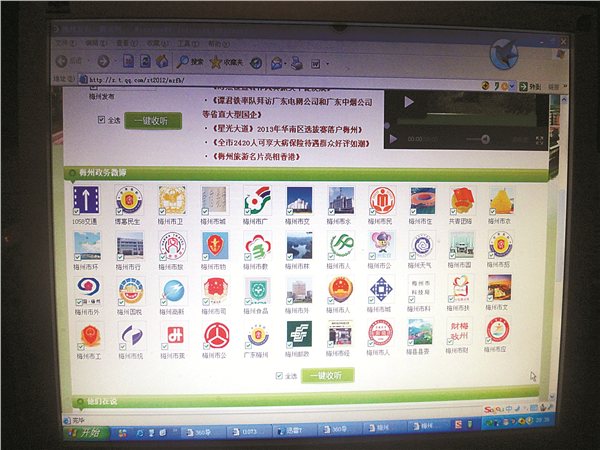This screenshot has height=450, width=600.
Task: Open the 梅州市统 purple swirl avatar
Action: click(x=132, y=335)
